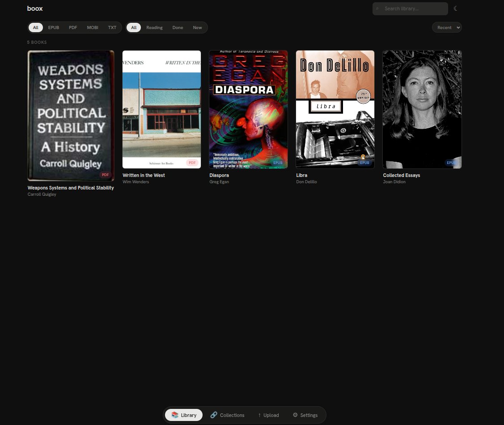
Task: Click author name Wim Wenders
Action: tap(136, 182)
